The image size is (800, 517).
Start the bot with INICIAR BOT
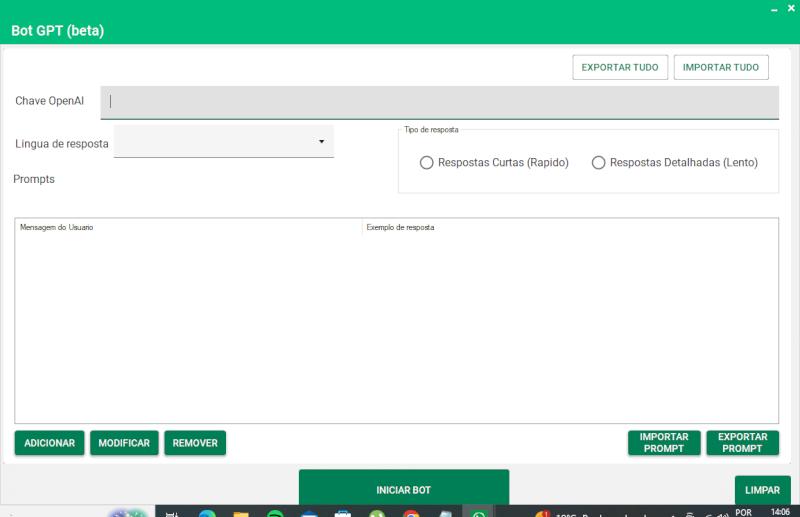[x=404, y=488]
